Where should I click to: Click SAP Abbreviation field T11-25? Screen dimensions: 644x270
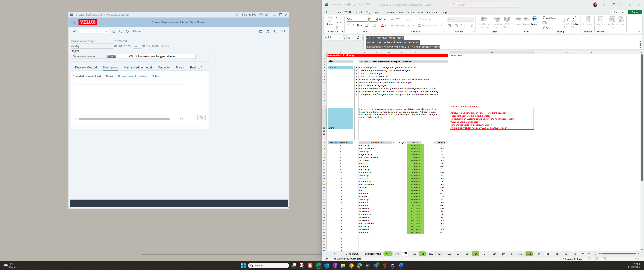117,56
